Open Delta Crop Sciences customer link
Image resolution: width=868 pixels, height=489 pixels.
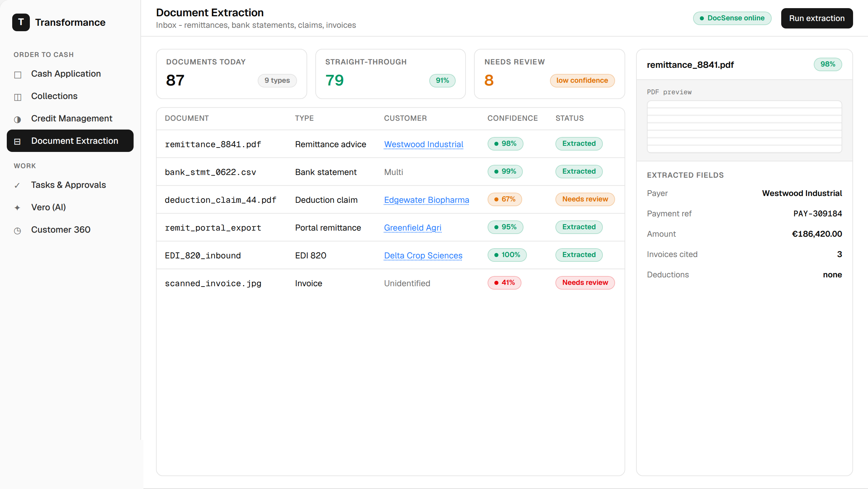(x=423, y=255)
